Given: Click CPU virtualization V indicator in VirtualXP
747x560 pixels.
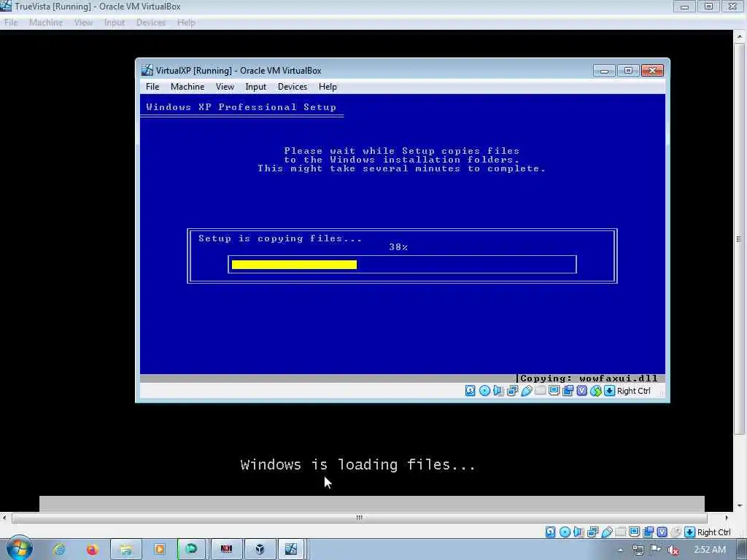Looking at the screenshot, I should click(x=581, y=391).
